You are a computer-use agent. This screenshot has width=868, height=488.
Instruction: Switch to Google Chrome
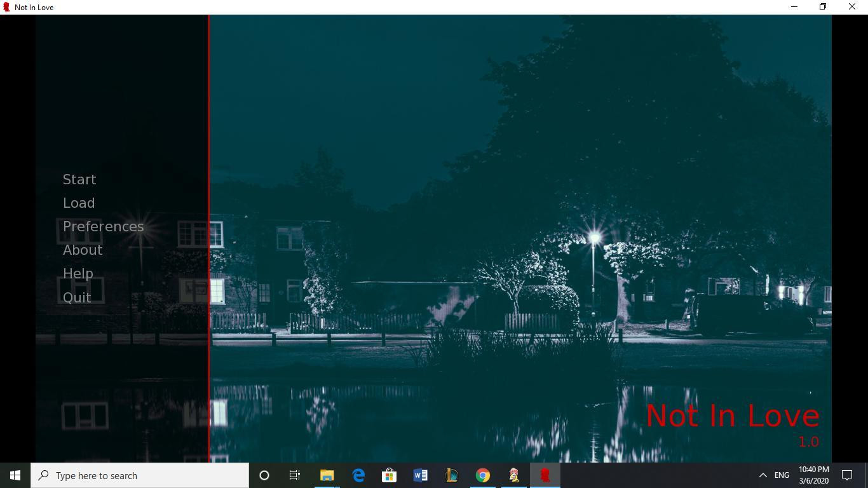coord(483,475)
